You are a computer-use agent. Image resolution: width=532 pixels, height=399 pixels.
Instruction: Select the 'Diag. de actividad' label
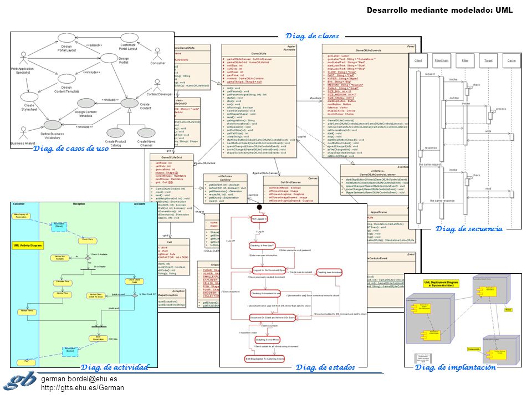[114, 367]
